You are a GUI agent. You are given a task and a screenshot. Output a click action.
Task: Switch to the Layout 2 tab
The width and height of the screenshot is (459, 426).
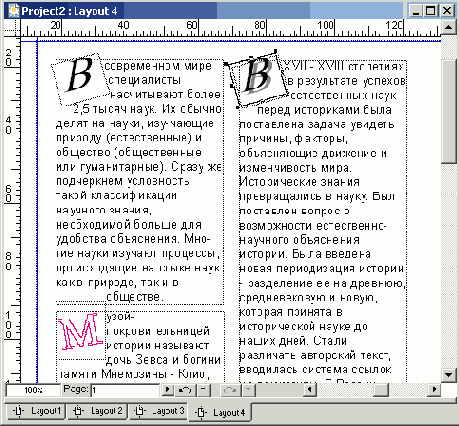tap(97, 411)
